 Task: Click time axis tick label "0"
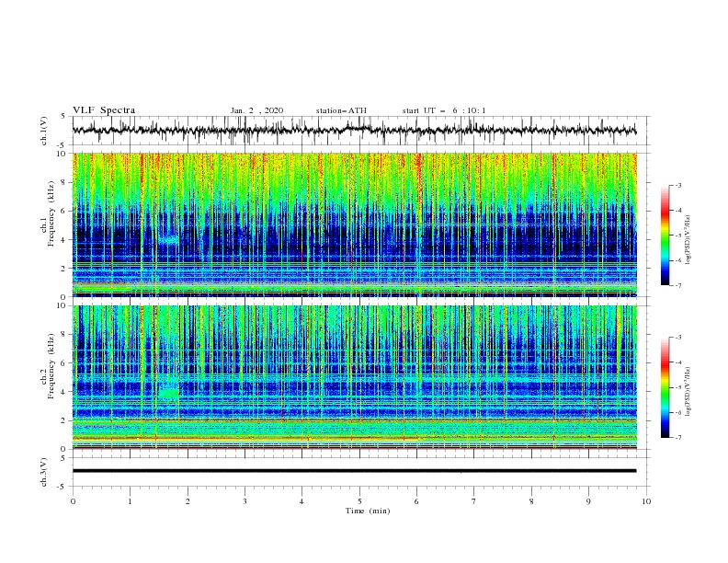(73, 501)
